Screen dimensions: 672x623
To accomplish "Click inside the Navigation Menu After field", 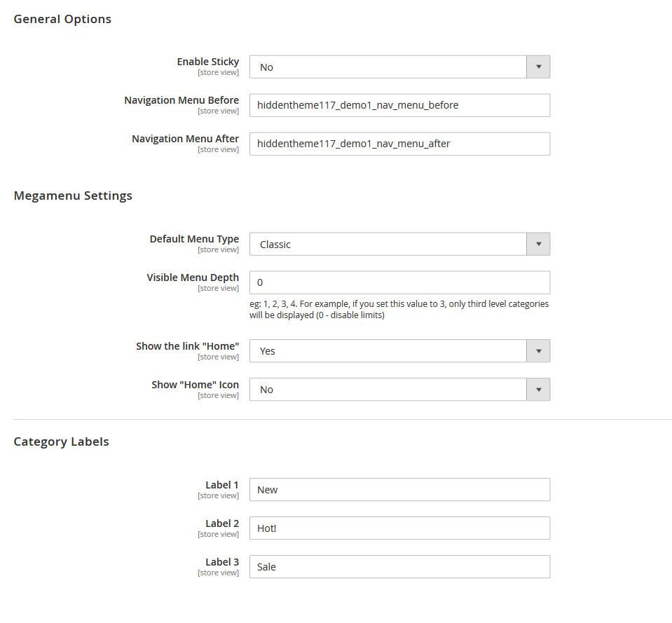I will [399, 144].
